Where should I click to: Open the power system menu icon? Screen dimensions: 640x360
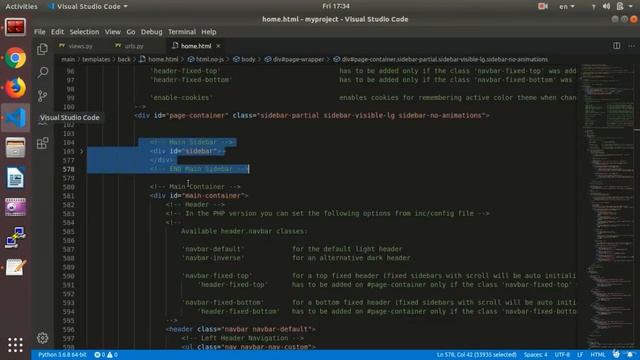(620, 6)
